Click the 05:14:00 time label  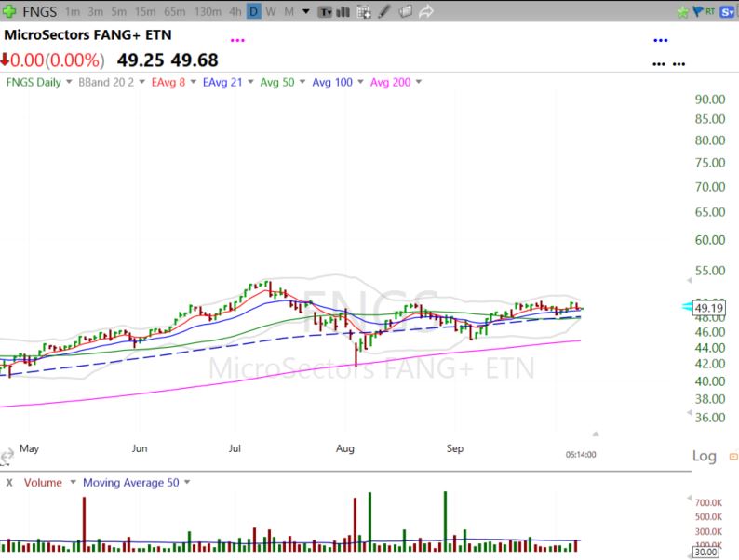(581, 455)
